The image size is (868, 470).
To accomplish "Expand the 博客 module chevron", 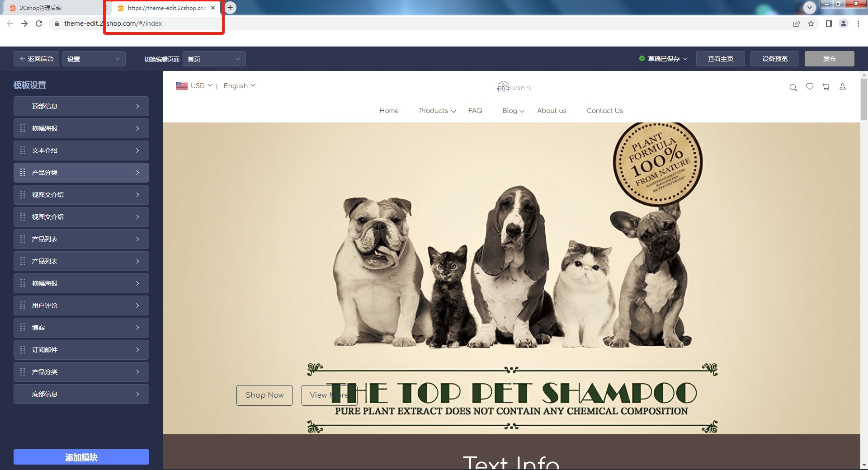I will point(137,328).
